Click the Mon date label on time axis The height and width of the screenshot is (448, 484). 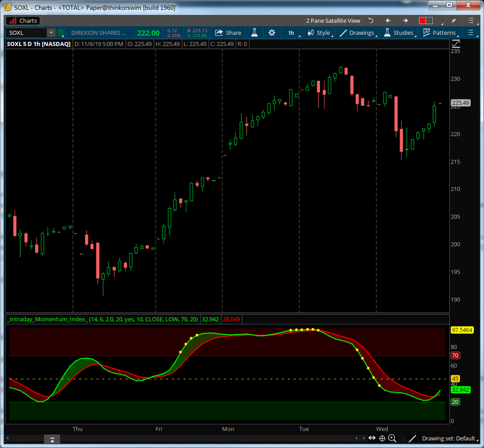[228, 429]
